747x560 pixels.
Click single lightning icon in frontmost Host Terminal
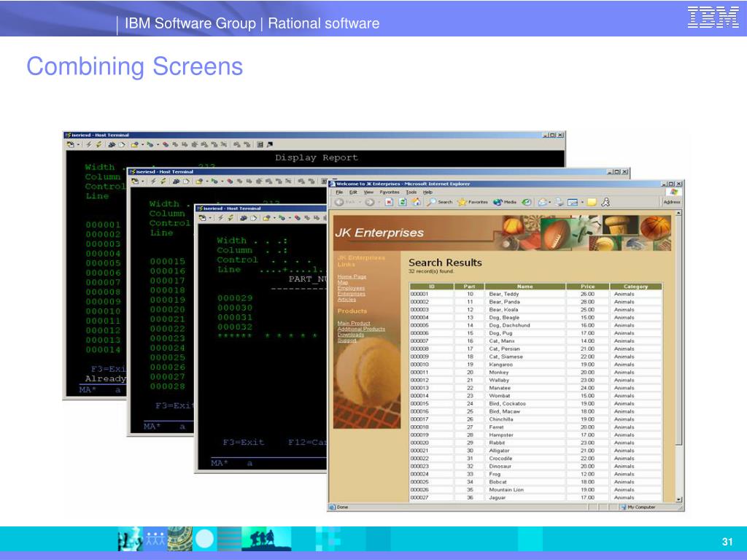[220, 217]
